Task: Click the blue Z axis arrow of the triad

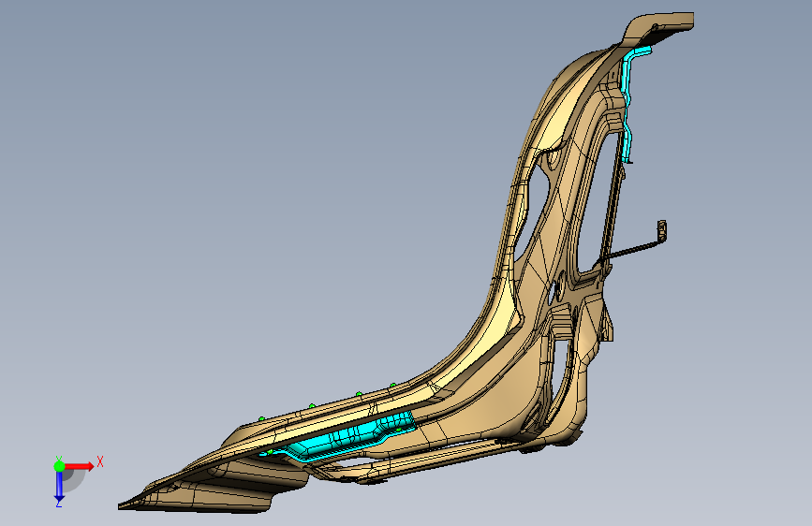Action: [59, 487]
